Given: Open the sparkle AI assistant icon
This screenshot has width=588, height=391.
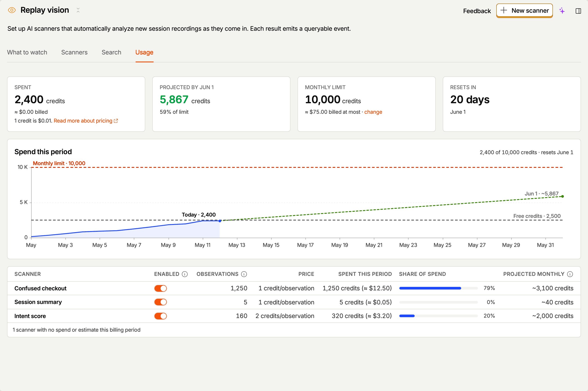Looking at the screenshot, I should pos(562,11).
